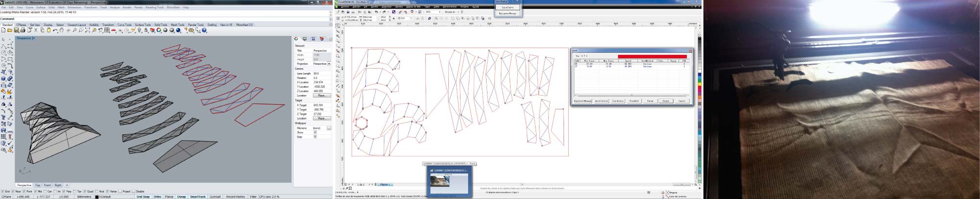Viewport: 980px width, 199px height.
Task: Click the Undo icon in CorelDRAW toolbar
Action: [x=376, y=12]
